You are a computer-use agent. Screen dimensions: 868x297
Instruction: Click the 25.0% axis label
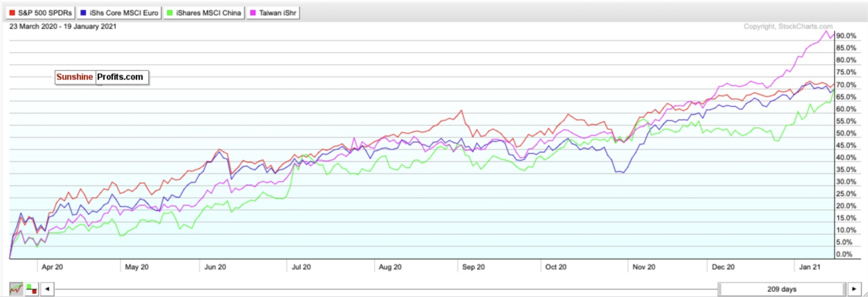[846, 194]
